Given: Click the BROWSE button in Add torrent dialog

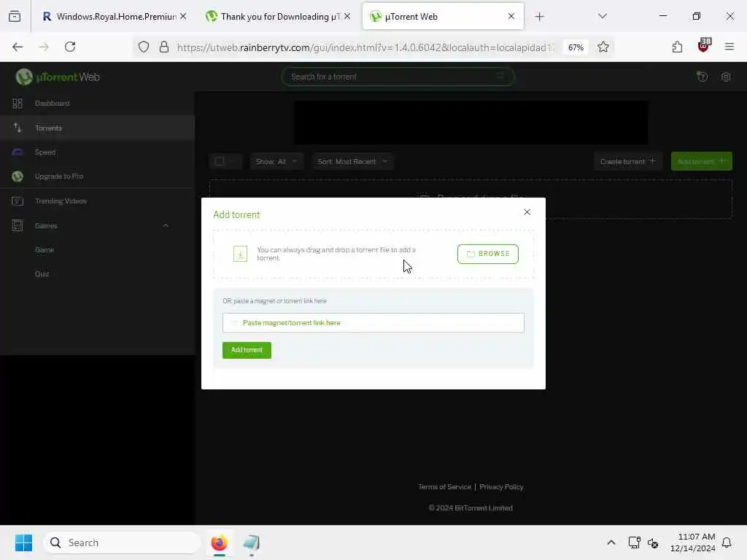Looking at the screenshot, I should (488, 254).
